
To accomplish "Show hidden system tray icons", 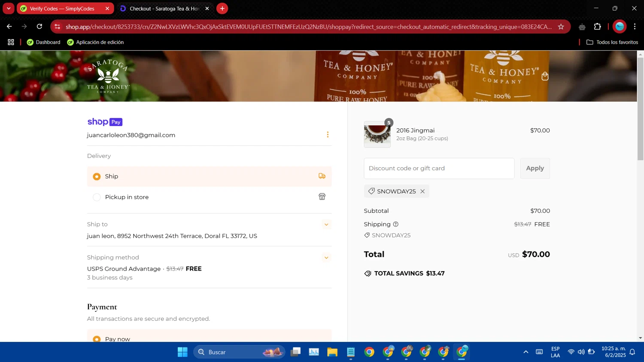I will coord(526,352).
